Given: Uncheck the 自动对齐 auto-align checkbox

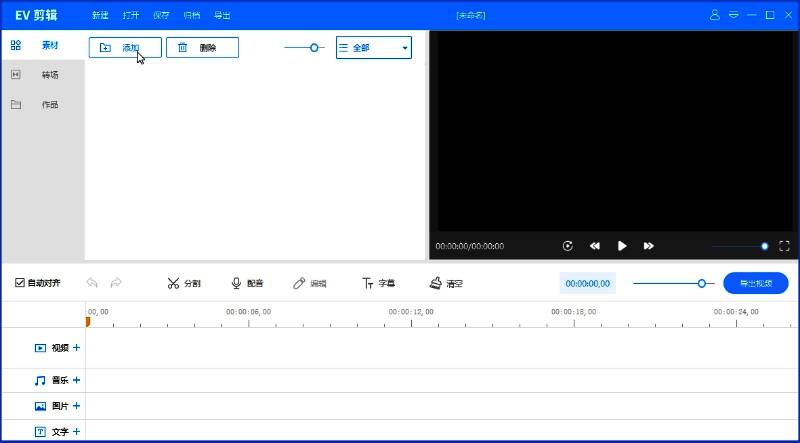Looking at the screenshot, I should [x=20, y=283].
